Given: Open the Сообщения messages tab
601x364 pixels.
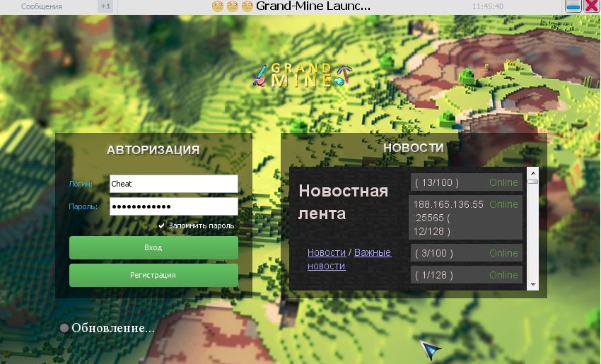Looking at the screenshot, I should 42,6.
